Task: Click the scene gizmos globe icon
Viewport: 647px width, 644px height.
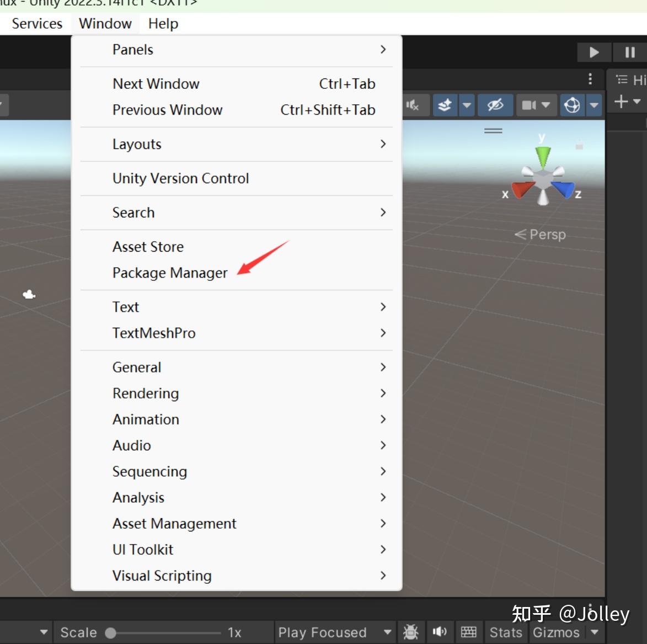Action: (x=573, y=105)
